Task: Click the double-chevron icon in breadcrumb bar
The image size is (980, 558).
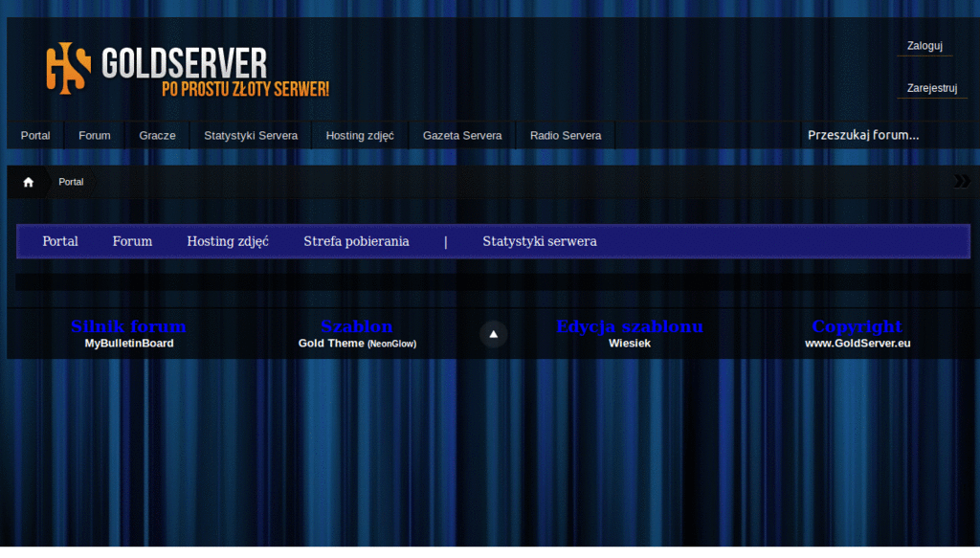Action: pyautogui.click(x=962, y=181)
